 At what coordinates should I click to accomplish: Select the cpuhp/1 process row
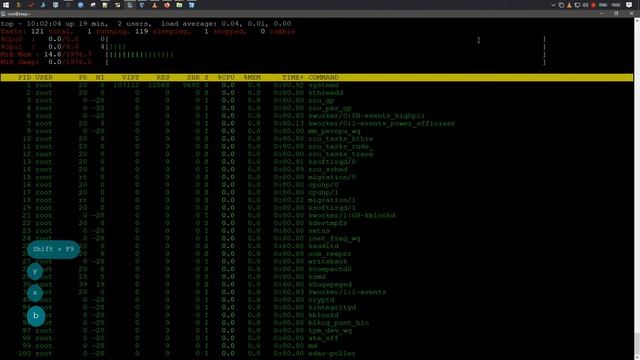pos(317,192)
